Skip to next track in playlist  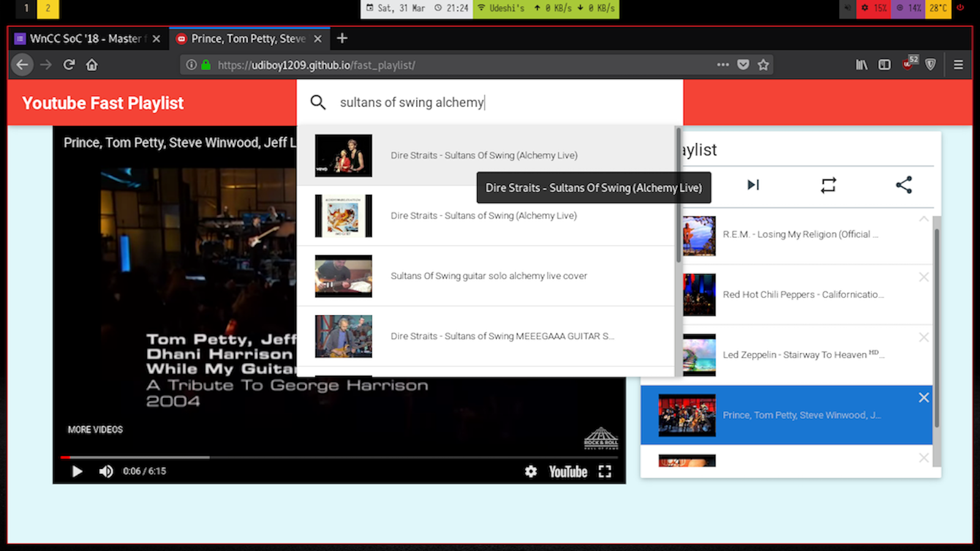tap(753, 185)
